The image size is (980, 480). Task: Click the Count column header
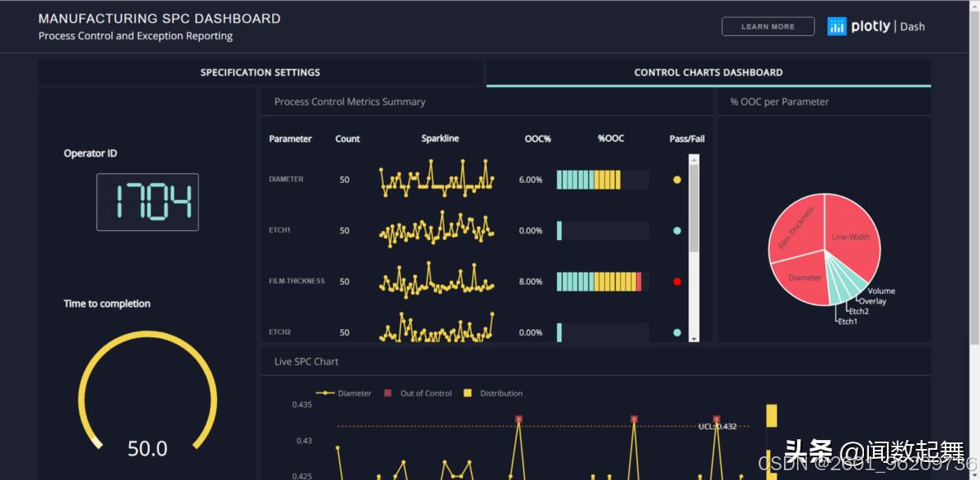[x=347, y=139]
